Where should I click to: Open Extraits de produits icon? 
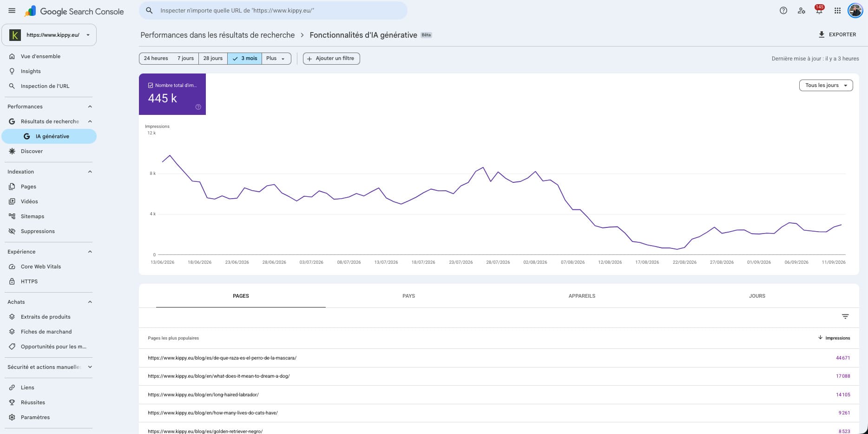click(x=12, y=317)
